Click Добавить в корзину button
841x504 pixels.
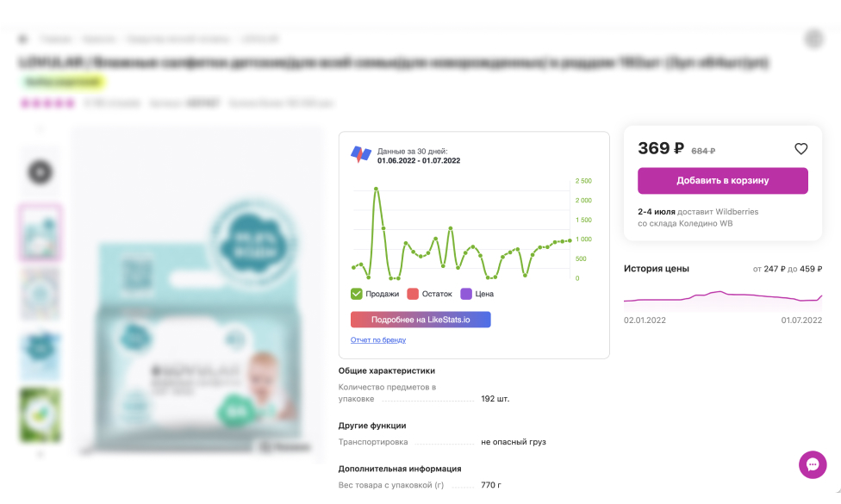pyautogui.click(x=722, y=181)
